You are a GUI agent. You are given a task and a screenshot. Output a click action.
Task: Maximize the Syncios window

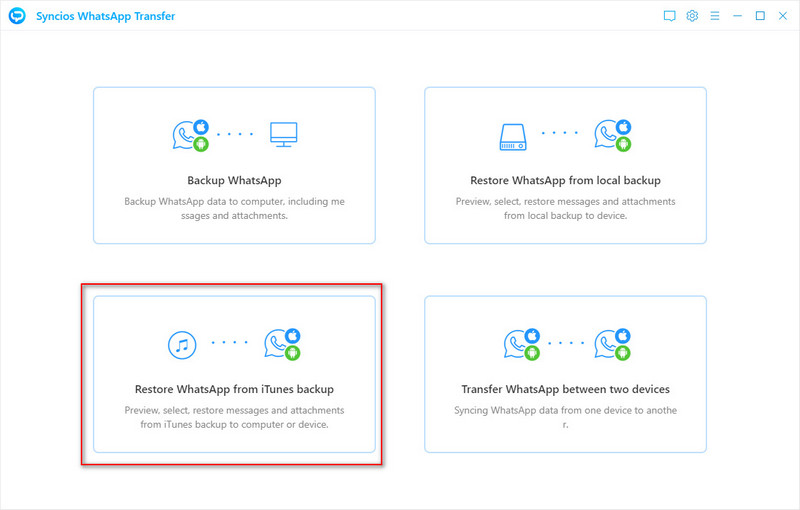click(760, 16)
